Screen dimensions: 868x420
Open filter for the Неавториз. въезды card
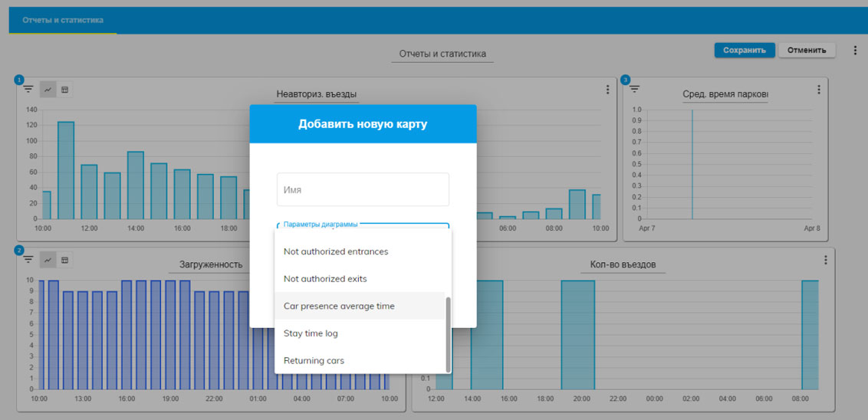pos(28,90)
